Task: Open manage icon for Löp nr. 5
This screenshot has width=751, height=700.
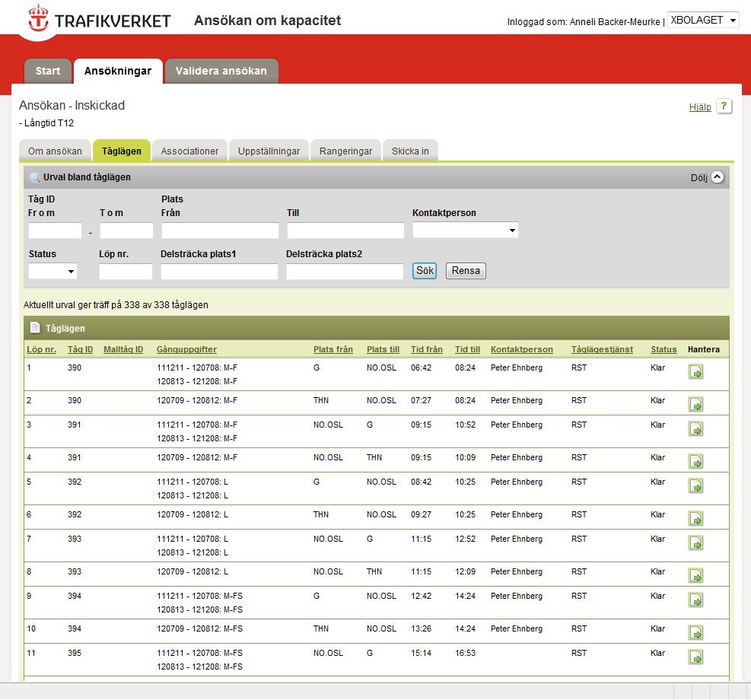Action: (695, 485)
